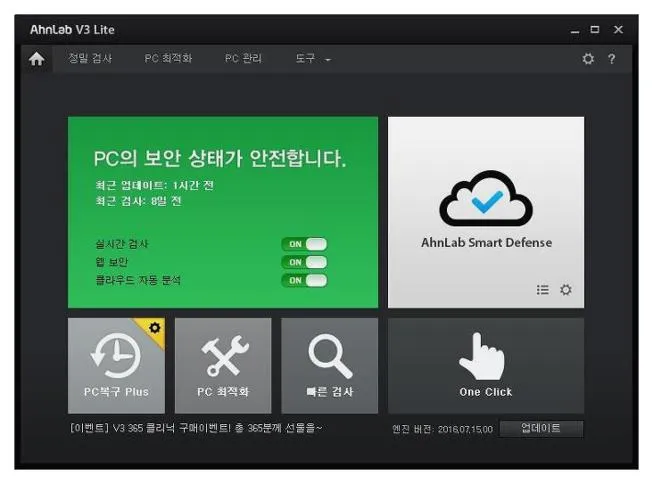The image size is (653, 484).
Task: Open the Smart Defense gear settings icon
Action: coord(566,289)
